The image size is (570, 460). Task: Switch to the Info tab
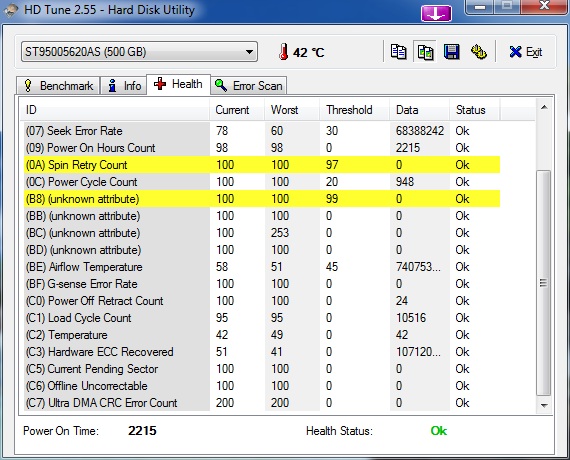(124, 86)
